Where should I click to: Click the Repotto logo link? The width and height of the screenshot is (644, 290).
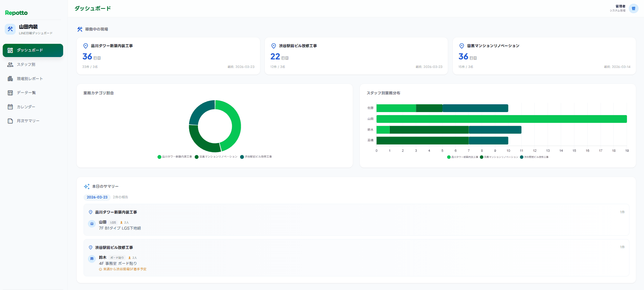(x=16, y=13)
